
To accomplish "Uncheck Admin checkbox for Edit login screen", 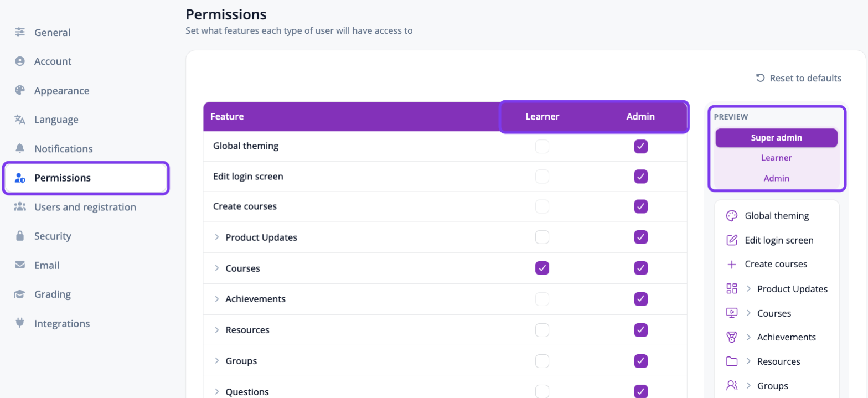I will [x=641, y=177].
